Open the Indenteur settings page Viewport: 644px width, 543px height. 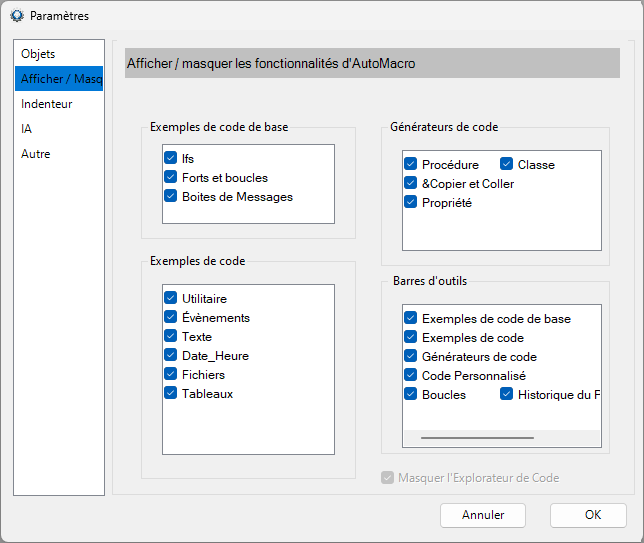tap(59, 104)
